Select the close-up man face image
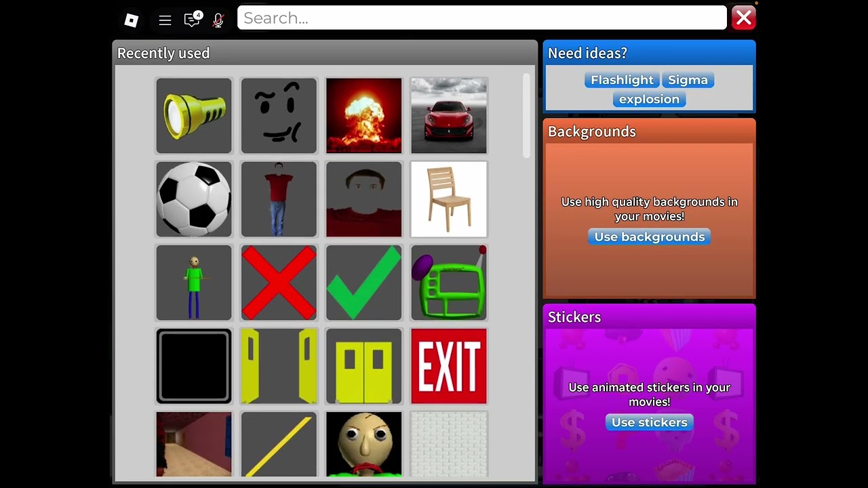The height and width of the screenshot is (488, 868). [364, 199]
